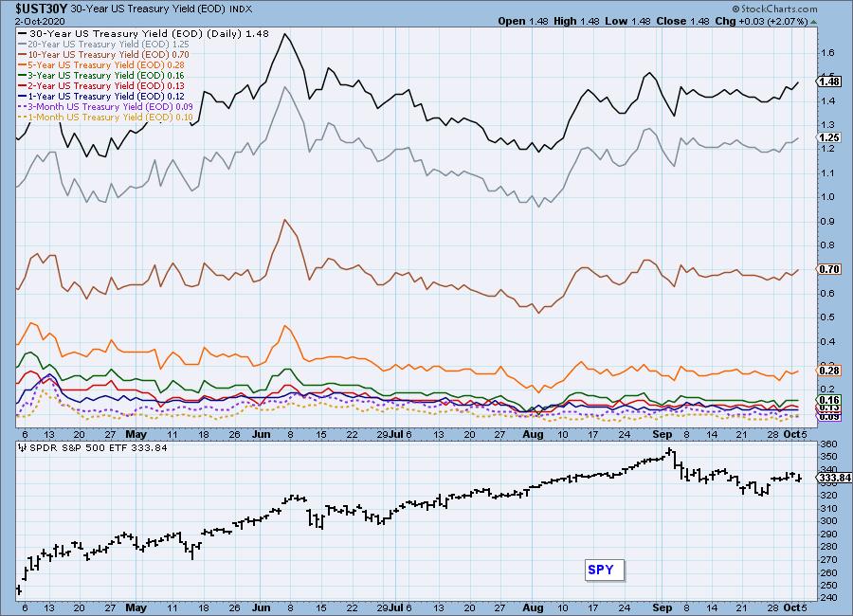This screenshot has width=853, height=616.
Task: Click the brown line swatch of 10-Year yield legend
Action: pyautogui.click(x=23, y=54)
